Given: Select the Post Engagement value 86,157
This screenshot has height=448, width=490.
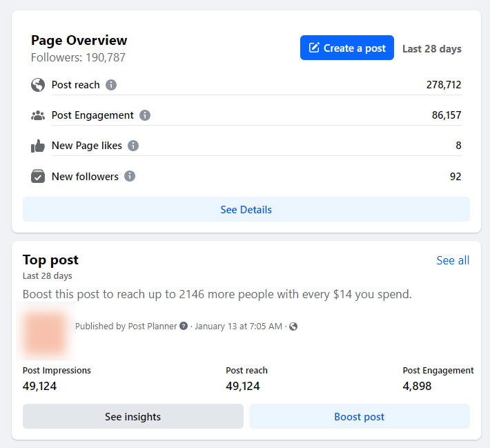Looking at the screenshot, I should coord(447,115).
